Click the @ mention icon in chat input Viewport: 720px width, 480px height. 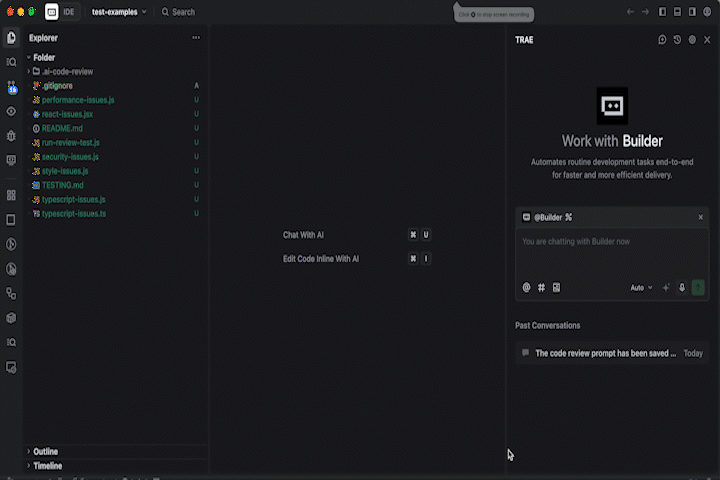tap(526, 288)
